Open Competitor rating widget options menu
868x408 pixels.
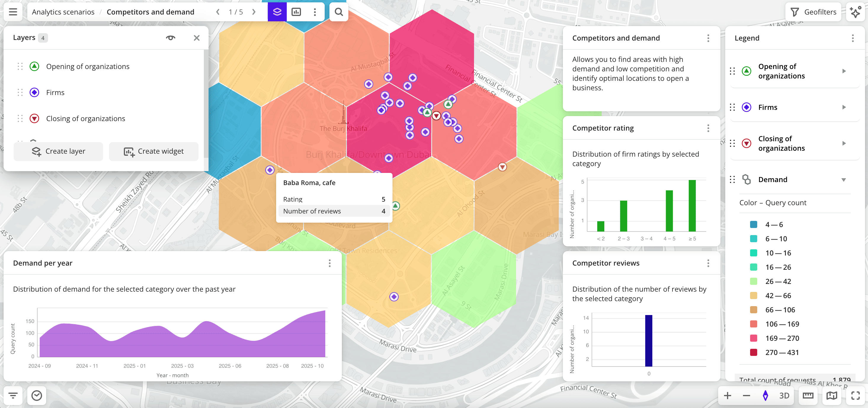pos(708,128)
